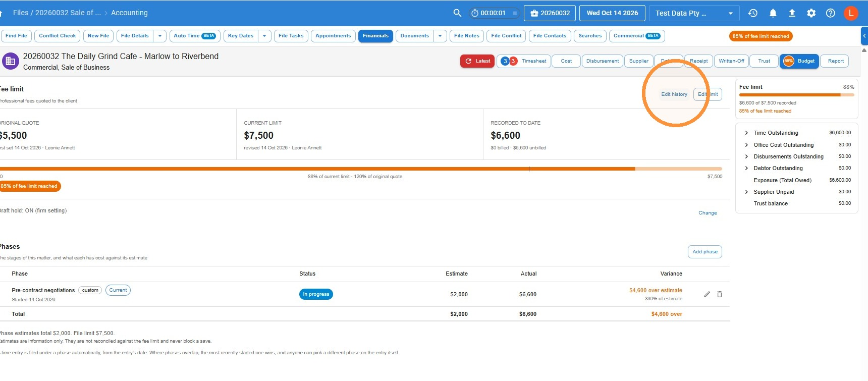Viewport: 868px width, 381px height.
Task: Click the Accounting breadcrumb
Action: click(x=129, y=13)
